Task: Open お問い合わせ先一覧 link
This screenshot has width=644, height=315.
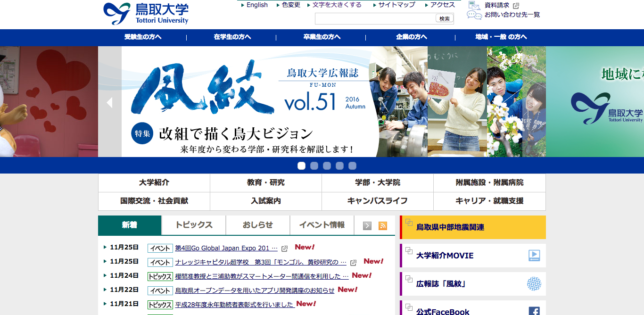Action: coord(512,15)
